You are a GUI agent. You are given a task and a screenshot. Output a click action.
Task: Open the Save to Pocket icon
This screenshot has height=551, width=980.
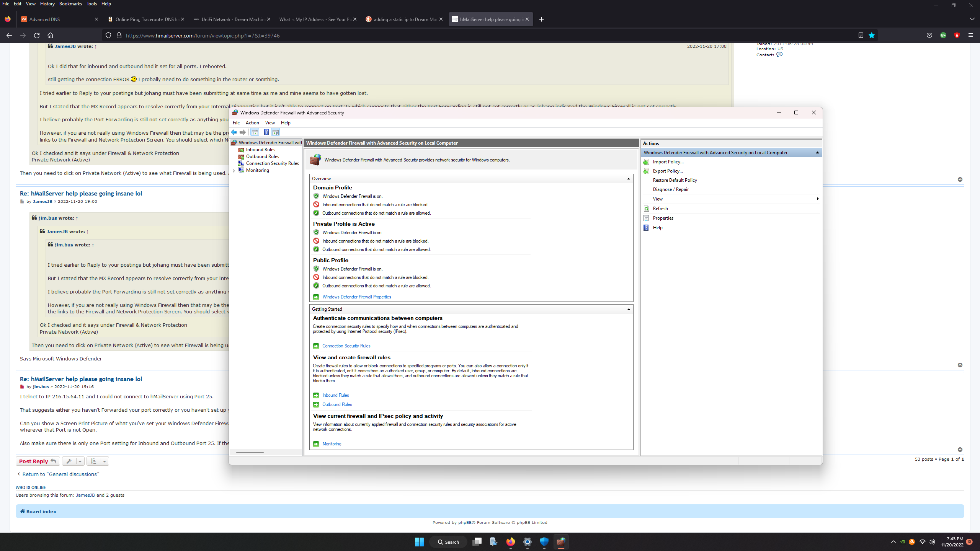point(929,36)
